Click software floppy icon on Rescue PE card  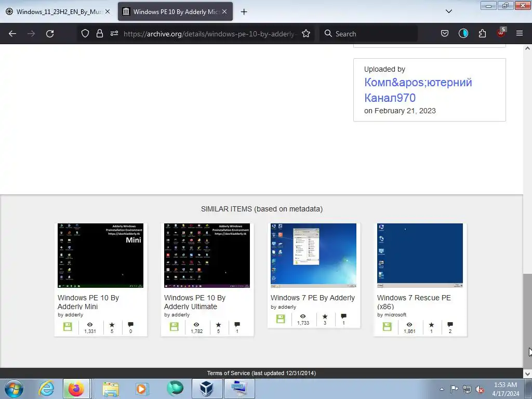pos(387,327)
